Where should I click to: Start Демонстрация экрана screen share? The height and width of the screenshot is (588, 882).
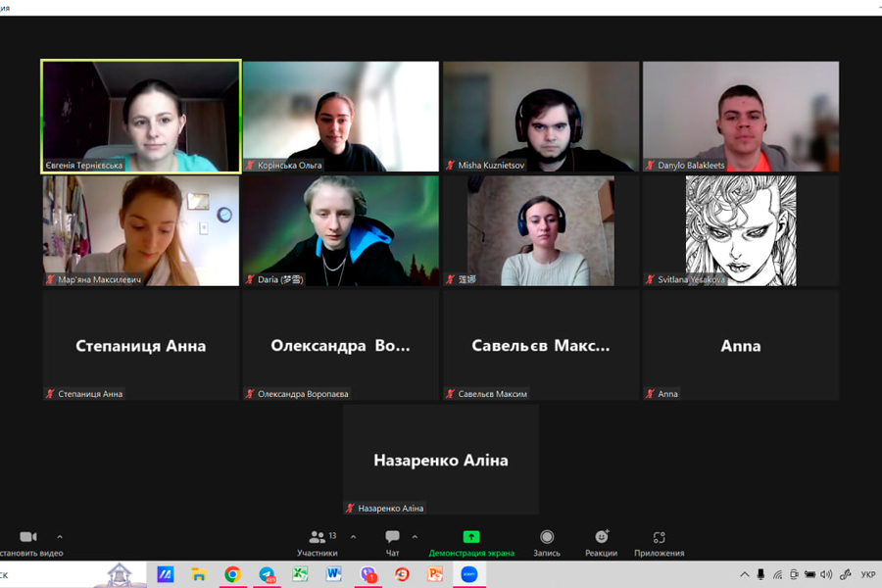(471, 543)
